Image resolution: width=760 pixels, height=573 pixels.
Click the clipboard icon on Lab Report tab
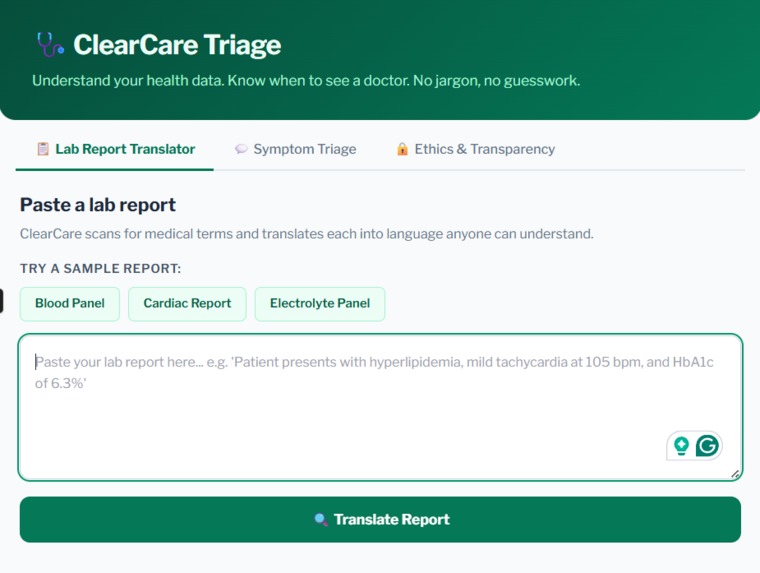click(43, 149)
